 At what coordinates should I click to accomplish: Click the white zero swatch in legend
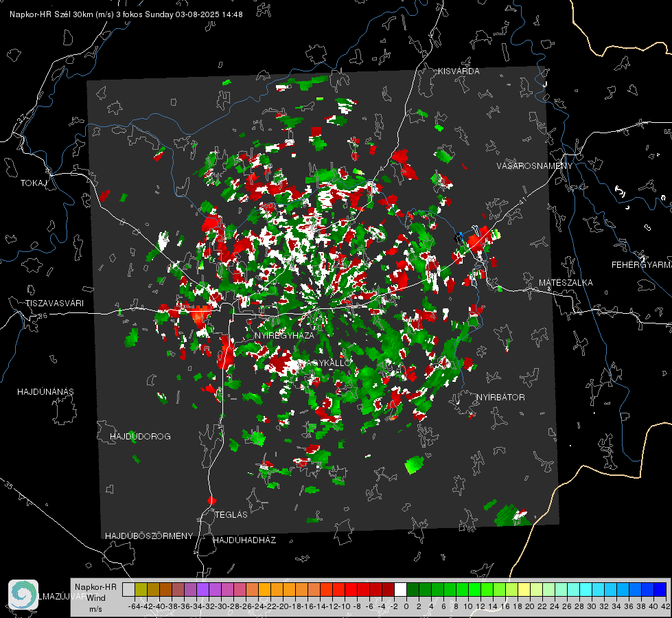coord(400,590)
